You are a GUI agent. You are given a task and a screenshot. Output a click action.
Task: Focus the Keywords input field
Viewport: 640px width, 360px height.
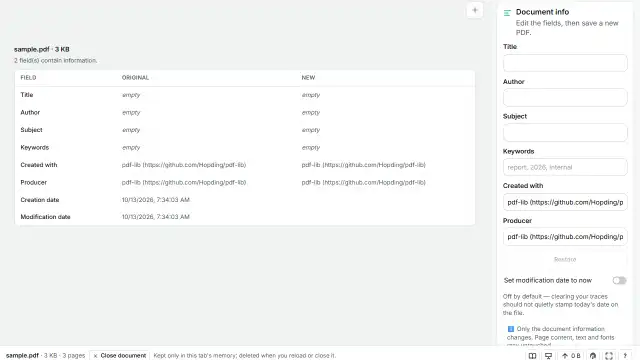(x=565, y=167)
